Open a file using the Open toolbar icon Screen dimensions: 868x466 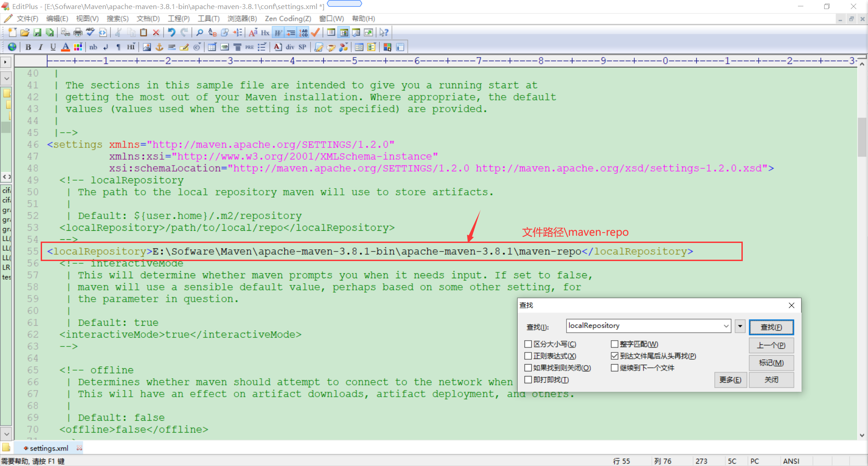(24, 32)
